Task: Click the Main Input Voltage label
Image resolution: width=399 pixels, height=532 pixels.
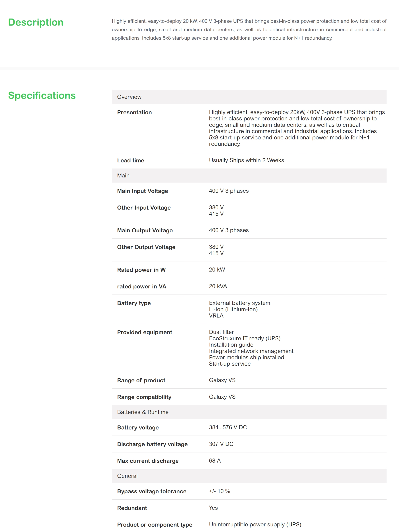Action: click(142, 191)
